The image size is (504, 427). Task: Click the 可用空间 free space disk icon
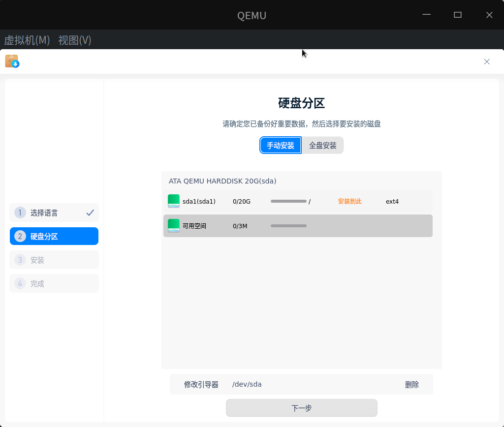coord(174,226)
